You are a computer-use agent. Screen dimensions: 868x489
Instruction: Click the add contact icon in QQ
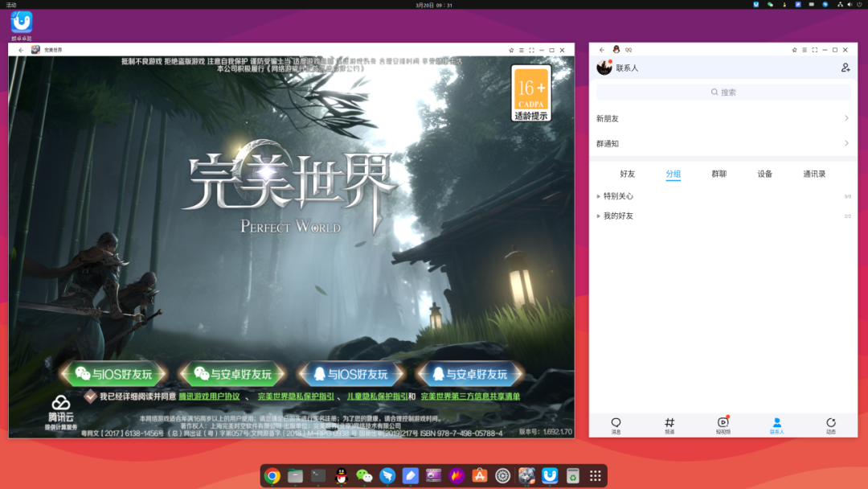845,68
